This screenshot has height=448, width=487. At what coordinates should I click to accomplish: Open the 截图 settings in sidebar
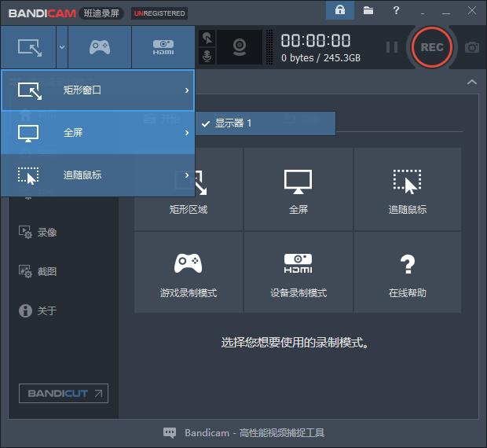pyautogui.click(x=38, y=271)
